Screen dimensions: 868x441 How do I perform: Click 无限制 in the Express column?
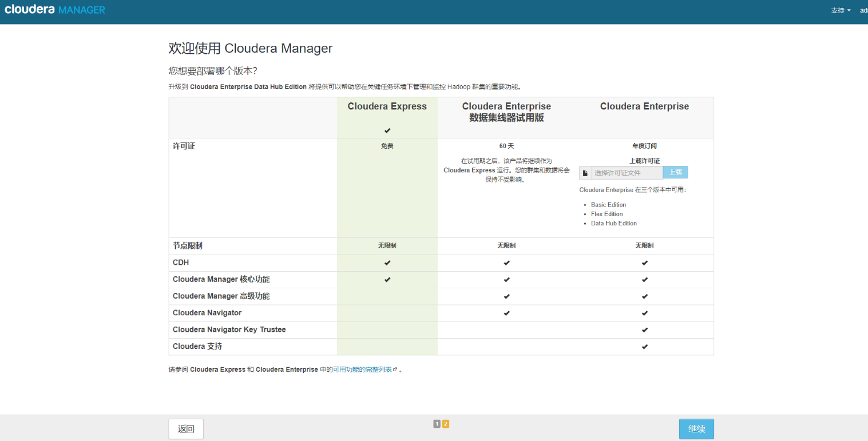[x=387, y=245]
